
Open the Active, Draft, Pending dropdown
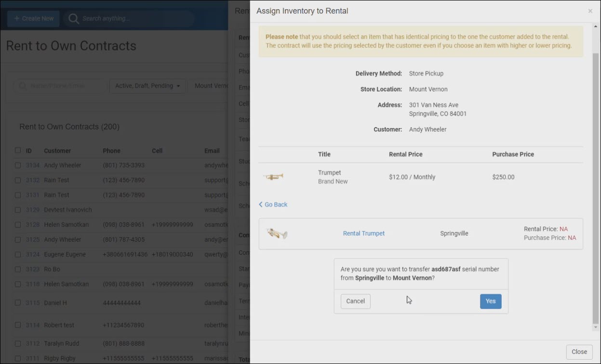click(x=147, y=86)
